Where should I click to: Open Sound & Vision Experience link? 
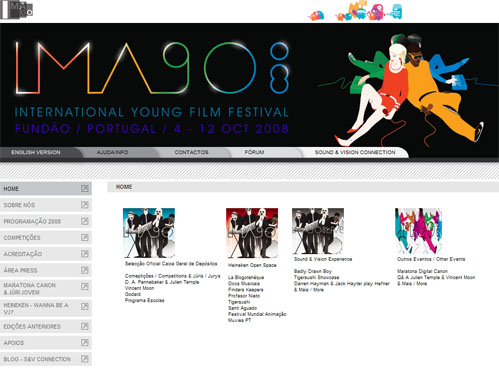[x=323, y=259]
